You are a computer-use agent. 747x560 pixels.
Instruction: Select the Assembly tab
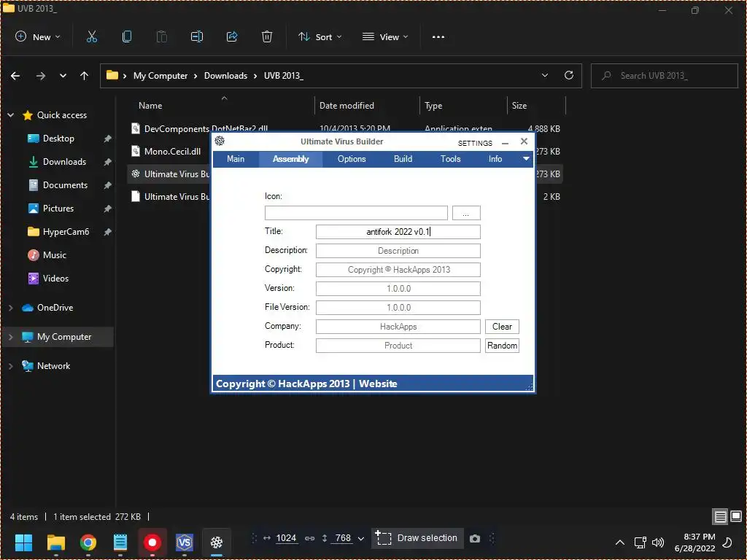point(290,159)
